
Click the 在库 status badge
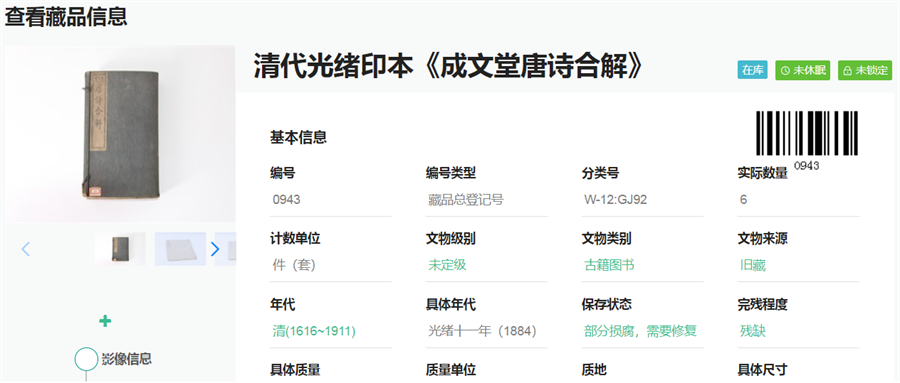click(752, 70)
